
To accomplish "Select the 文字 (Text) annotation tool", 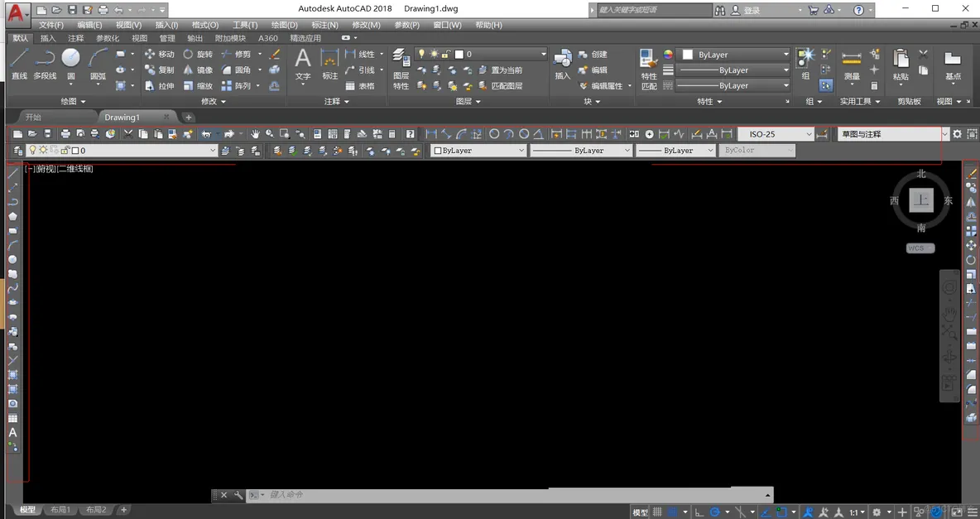I will pyautogui.click(x=303, y=65).
